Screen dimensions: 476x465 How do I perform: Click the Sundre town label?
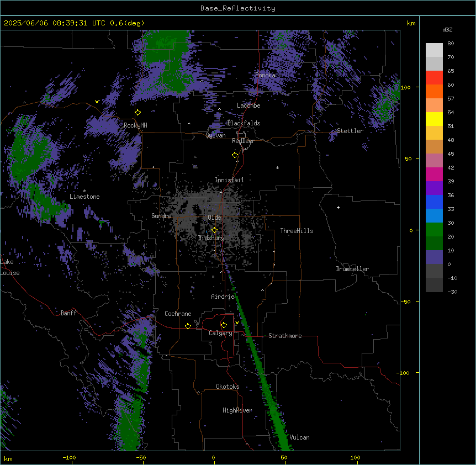click(x=161, y=216)
